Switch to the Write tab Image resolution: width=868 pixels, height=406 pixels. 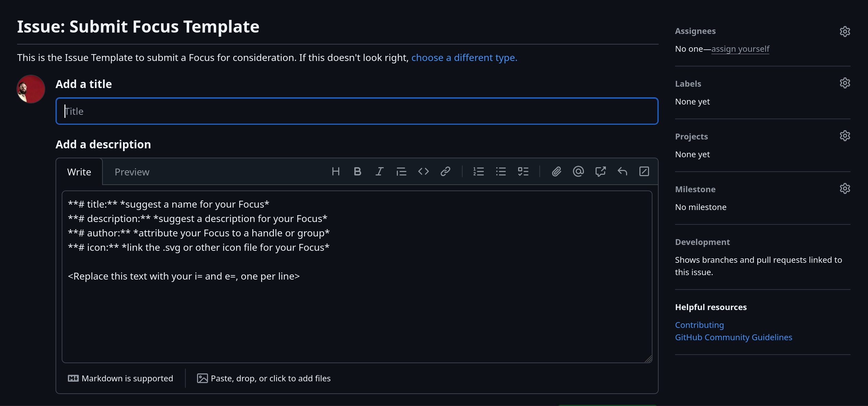(78, 171)
